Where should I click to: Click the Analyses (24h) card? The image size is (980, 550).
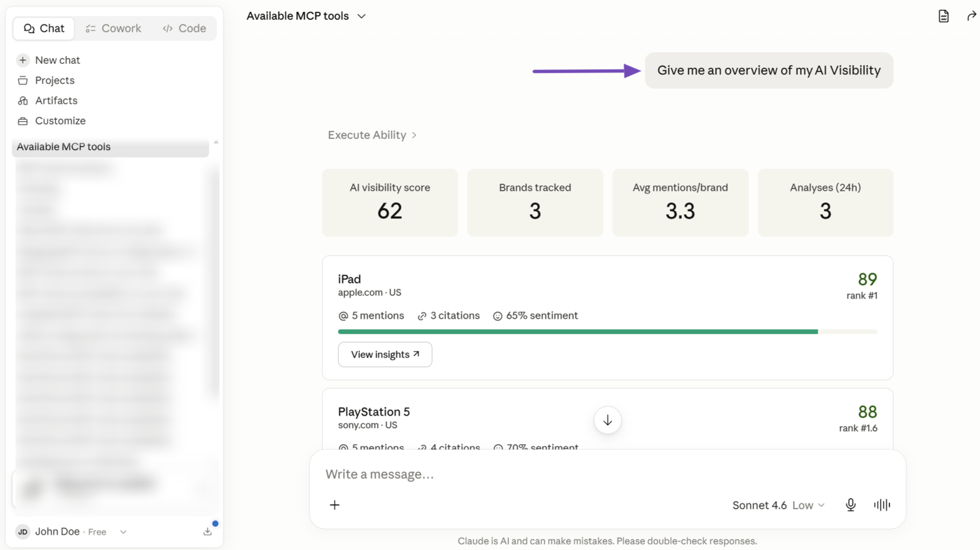[825, 202]
